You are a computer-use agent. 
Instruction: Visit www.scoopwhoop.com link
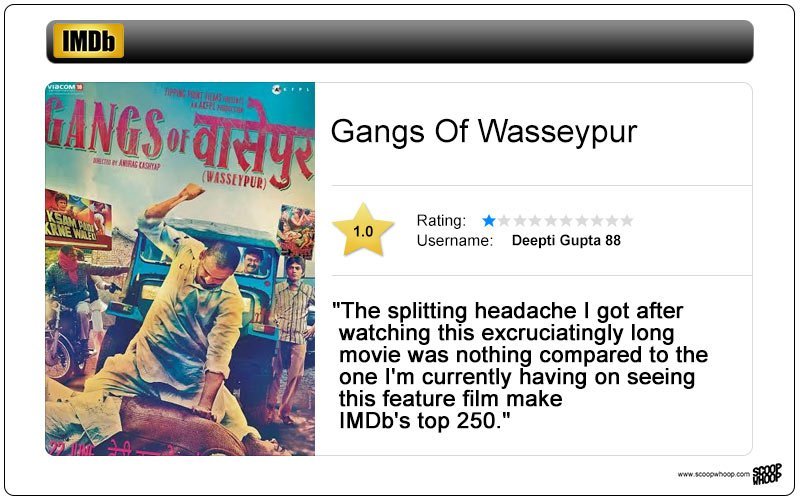pos(714,474)
